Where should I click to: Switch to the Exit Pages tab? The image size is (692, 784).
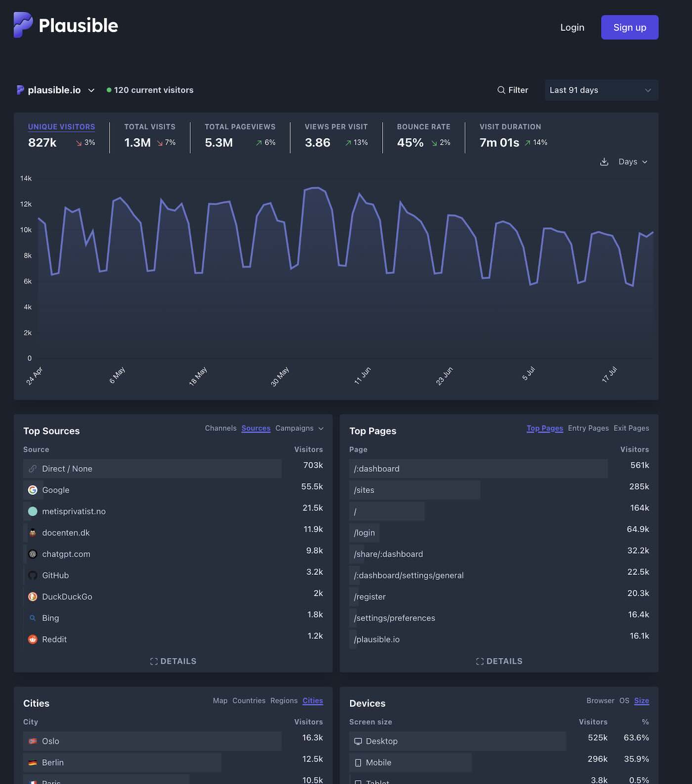[631, 428]
